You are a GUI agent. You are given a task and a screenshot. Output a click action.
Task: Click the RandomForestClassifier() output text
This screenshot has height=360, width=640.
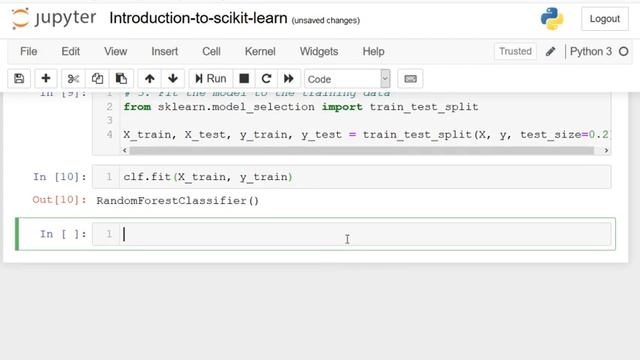tap(178, 201)
